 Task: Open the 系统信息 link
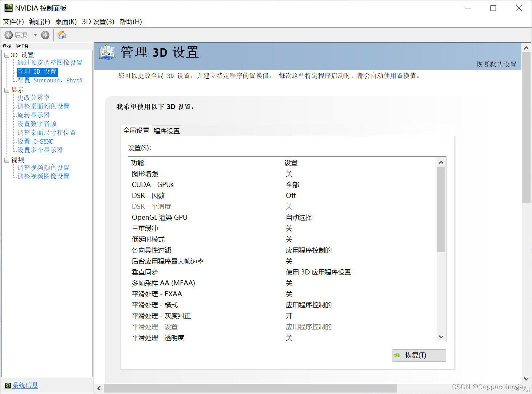pyautogui.click(x=25, y=385)
